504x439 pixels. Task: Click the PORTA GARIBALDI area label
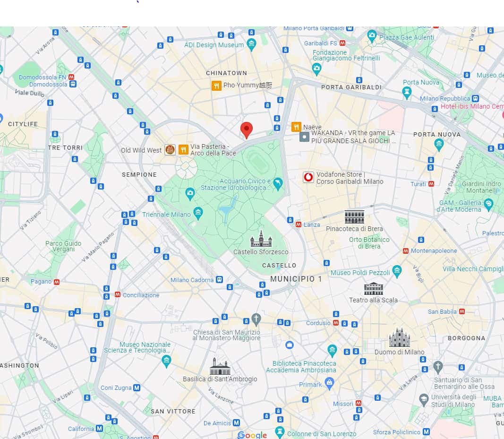pyautogui.click(x=351, y=87)
